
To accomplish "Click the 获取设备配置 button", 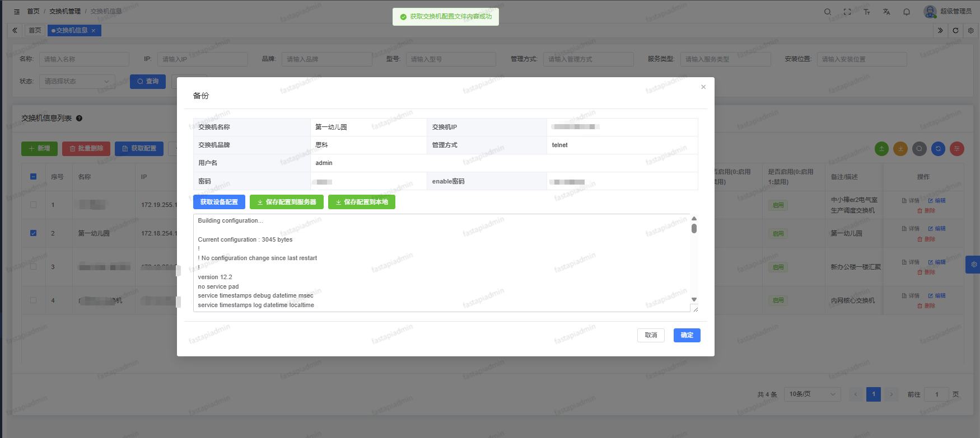I will click(x=219, y=202).
